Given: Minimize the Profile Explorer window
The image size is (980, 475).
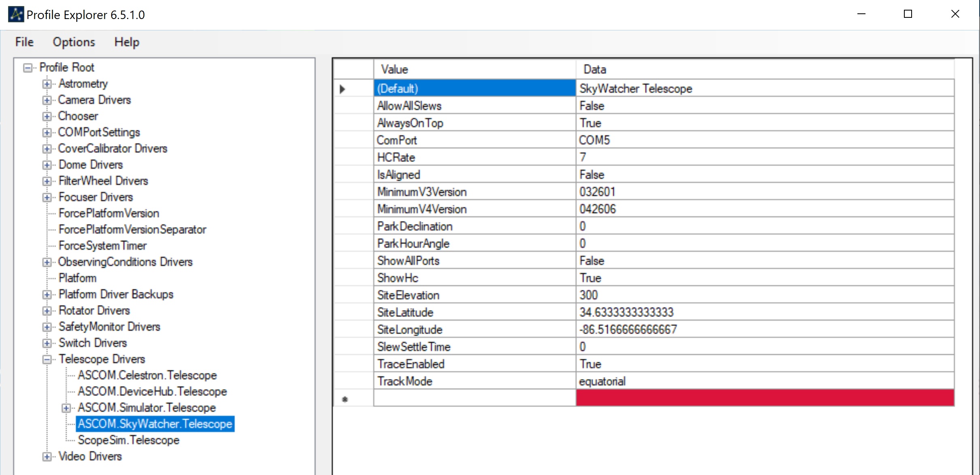Looking at the screenshot, I should point(861,14).
